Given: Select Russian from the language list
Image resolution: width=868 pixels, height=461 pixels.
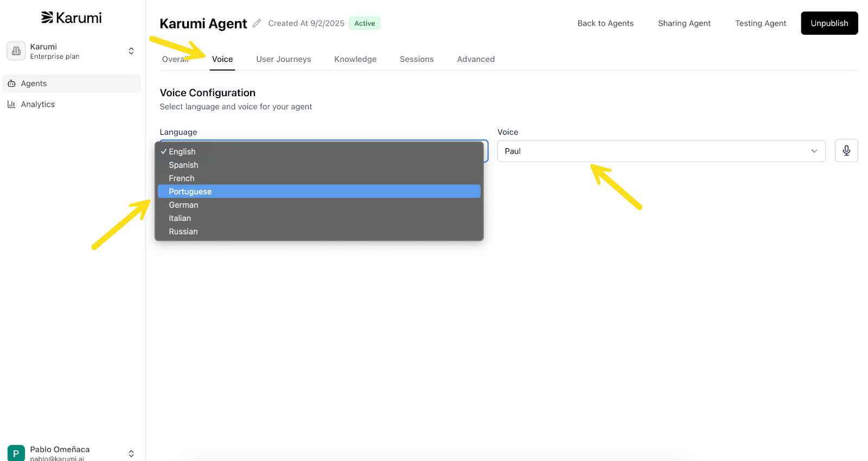Looking at the screenshot, I should (x=319, y=231).
